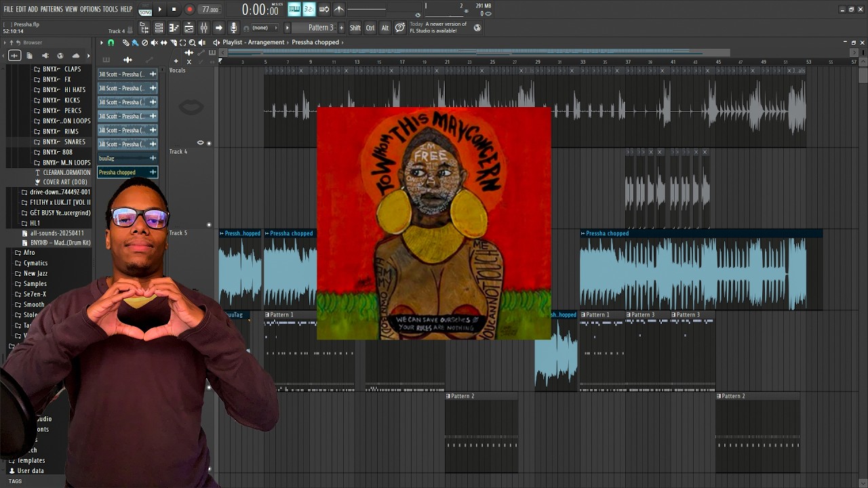Click the globe icon next to update notice
This screenshot has width=868, height=488.
coord(477,28)
